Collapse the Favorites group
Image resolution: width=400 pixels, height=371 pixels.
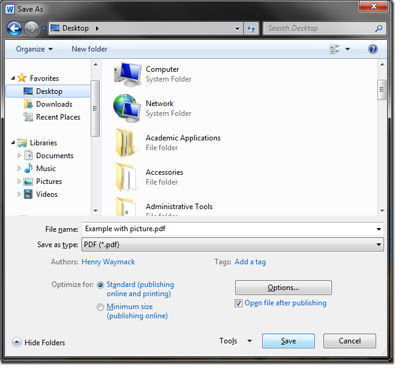(x=13, y=78)
